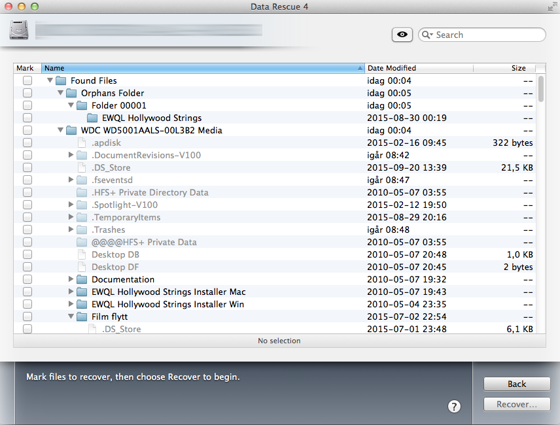This screenshot has width=560, height=425.
Task: Mark the EWQL Hollywood Strings row checkbox
Action: (x=28, y=118)
